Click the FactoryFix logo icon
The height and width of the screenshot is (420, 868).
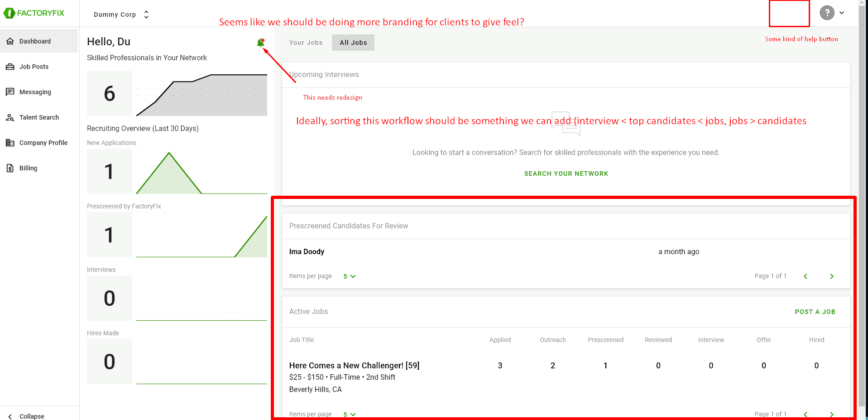pyautogui.click(x=9, y=13)
